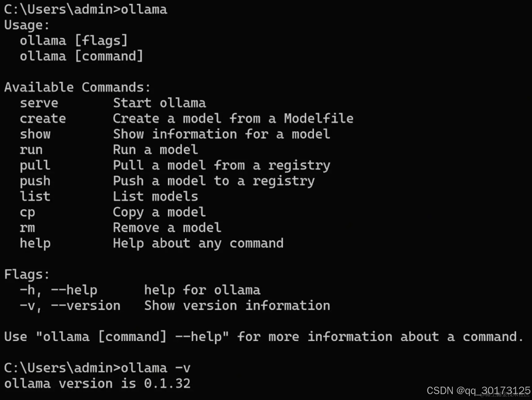The height and width of the screenshot is (400, 532).
Task: Click the 'create' command in the list
Action: (x=43, y=119)
